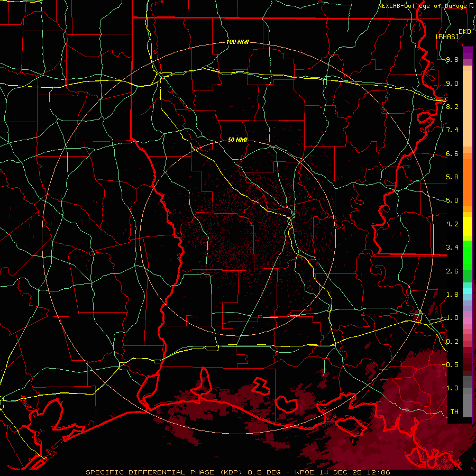Click the -1.3 scale label
The image size is (476, 476).
click(x=450, y=388)
